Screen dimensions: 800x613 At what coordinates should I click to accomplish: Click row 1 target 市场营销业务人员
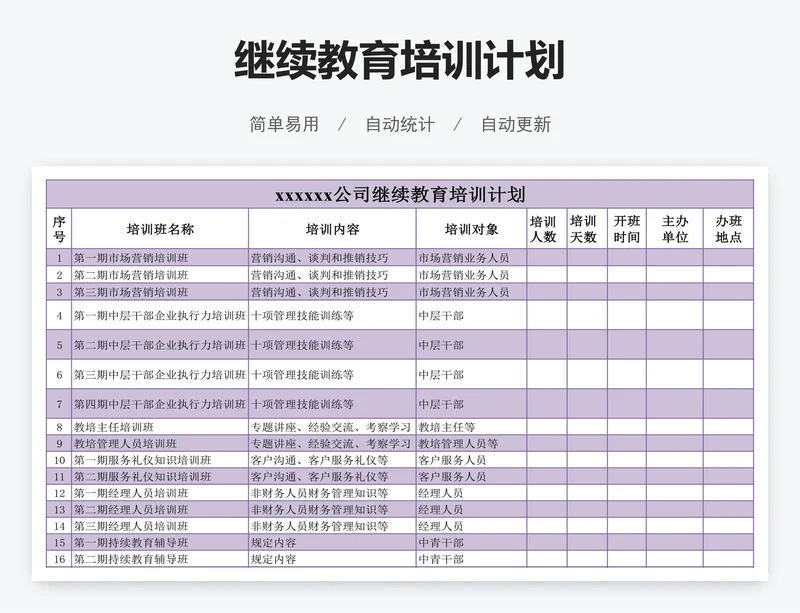point(471,258)
